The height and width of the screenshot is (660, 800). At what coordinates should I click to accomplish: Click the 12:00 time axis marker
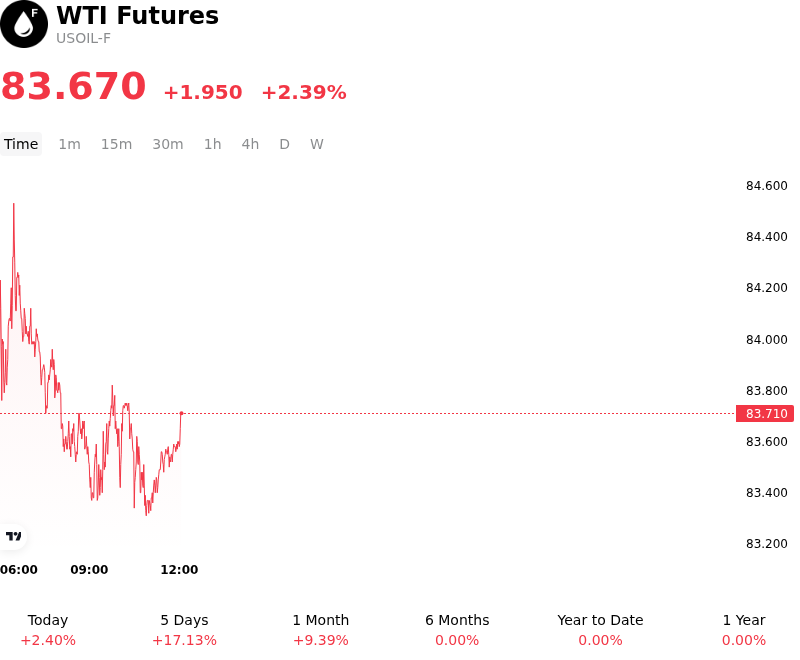tap(179, 569)
